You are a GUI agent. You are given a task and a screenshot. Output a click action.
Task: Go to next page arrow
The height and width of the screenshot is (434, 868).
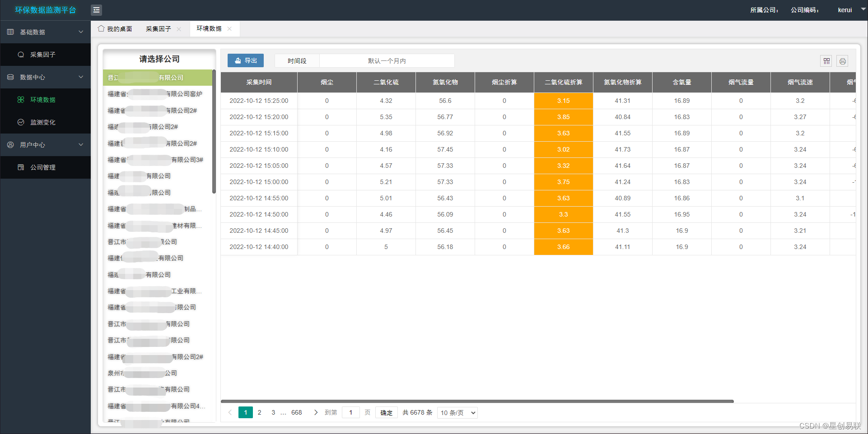[x=316, y=412]
